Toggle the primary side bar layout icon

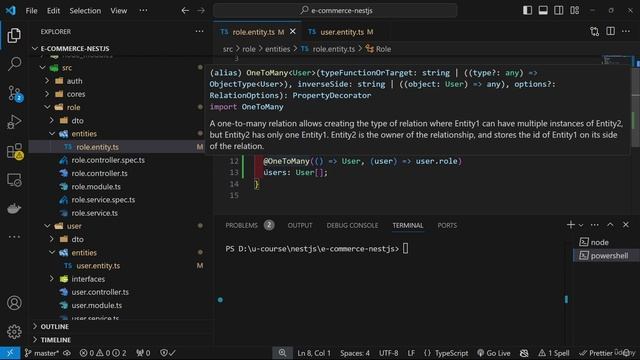pos(527,11)
